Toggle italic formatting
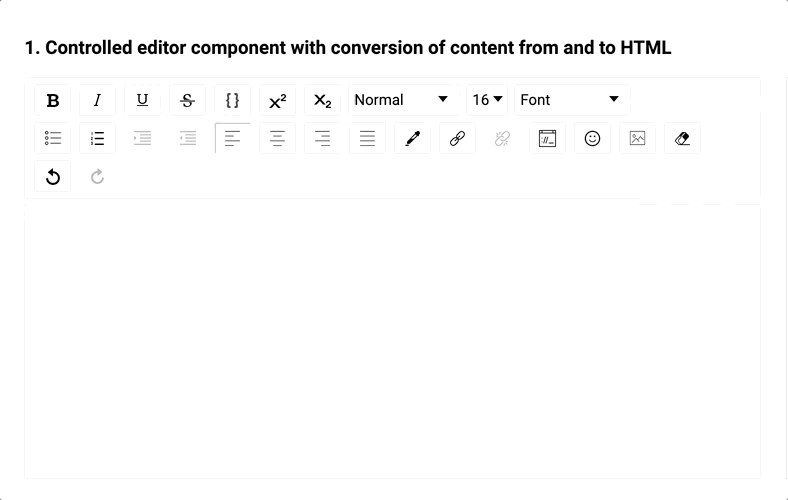Image resolution: width=788 pixels, height=500 pixels. [97, 100]
